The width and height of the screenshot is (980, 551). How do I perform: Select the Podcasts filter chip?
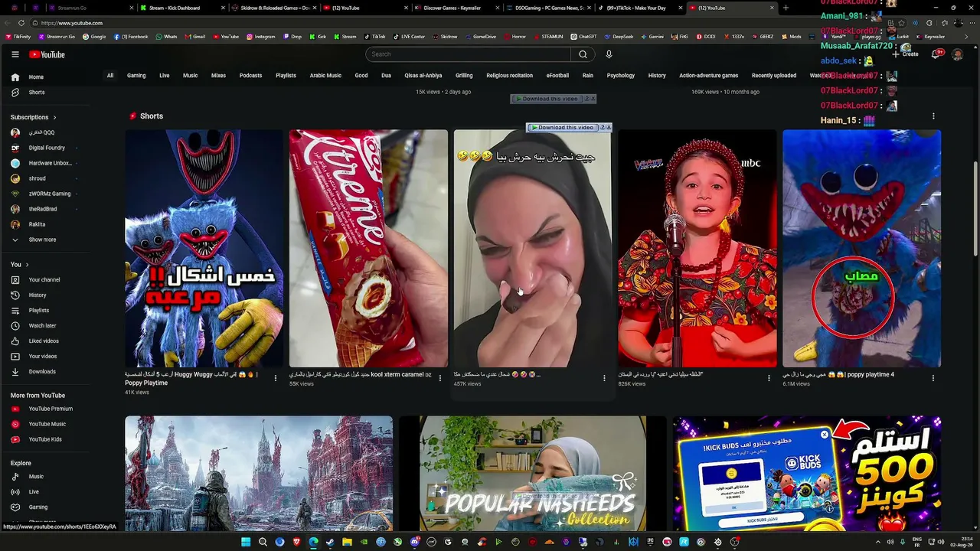[250, 76]
